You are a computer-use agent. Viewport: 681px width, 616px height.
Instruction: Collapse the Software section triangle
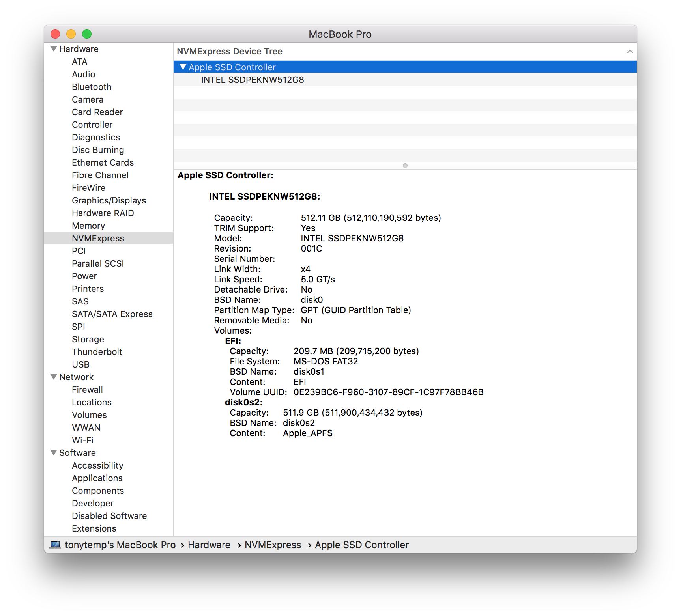pos(54,453)
